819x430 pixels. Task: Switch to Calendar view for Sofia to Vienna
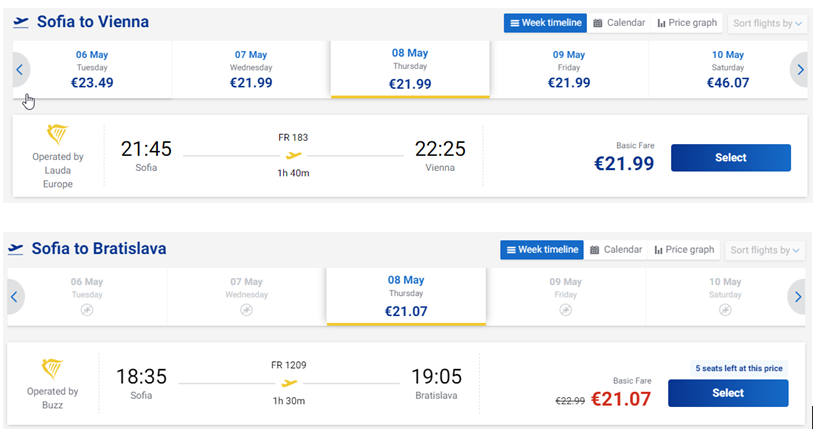[619, 23]
